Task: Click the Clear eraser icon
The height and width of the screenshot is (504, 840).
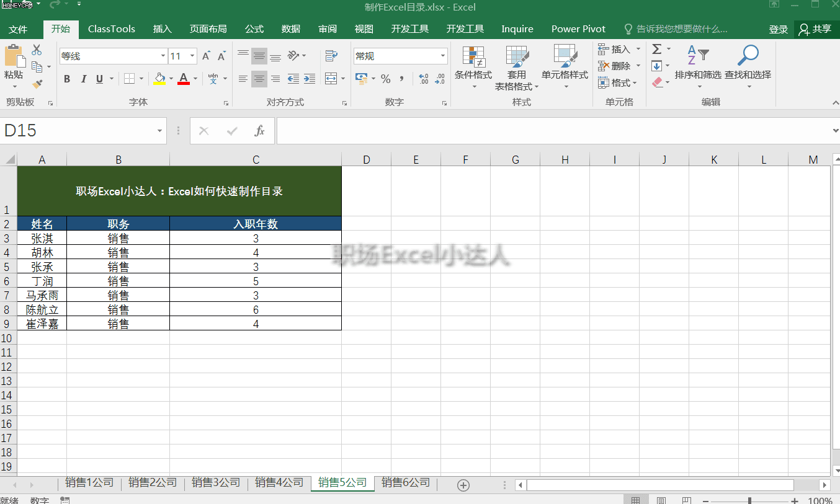Action: pos(658,82)
